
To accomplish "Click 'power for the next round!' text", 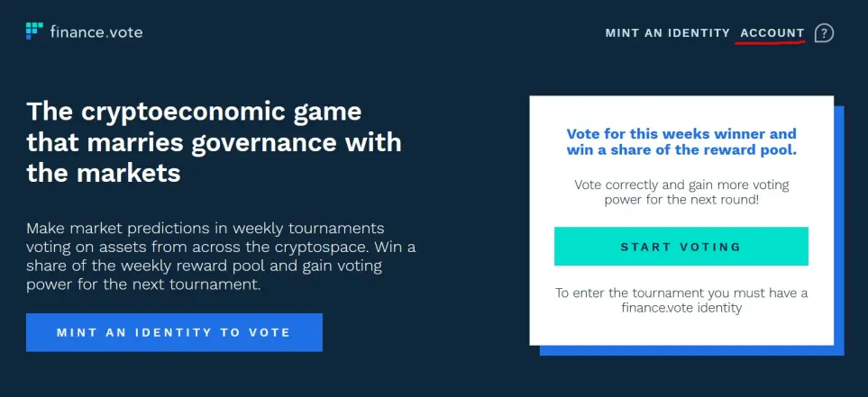I will click(x=681, y=200).
